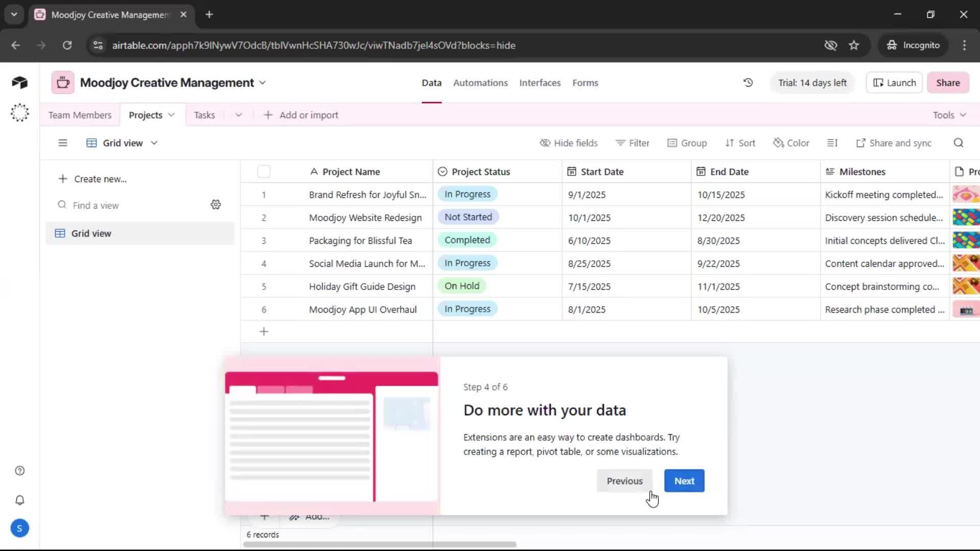Viewport: 980px width, 551px height.
Task: Click the Moodjoy Website Redesign cell
Action: [x=365, y=218]
